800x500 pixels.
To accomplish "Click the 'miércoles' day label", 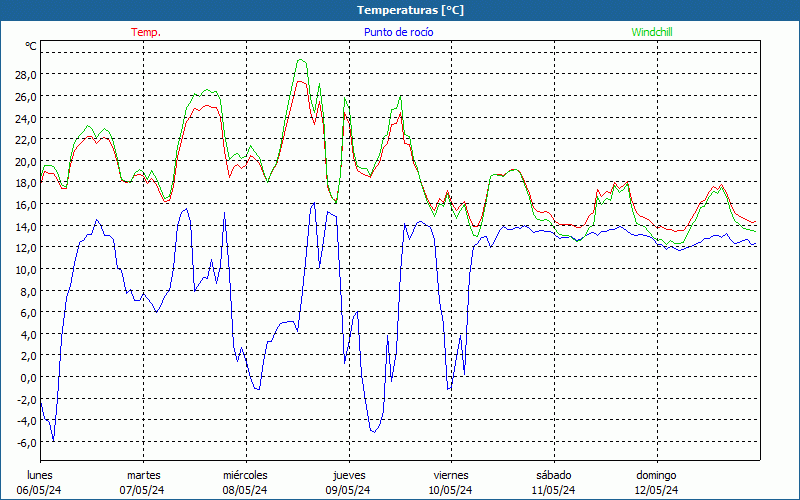I will point(245,475).
